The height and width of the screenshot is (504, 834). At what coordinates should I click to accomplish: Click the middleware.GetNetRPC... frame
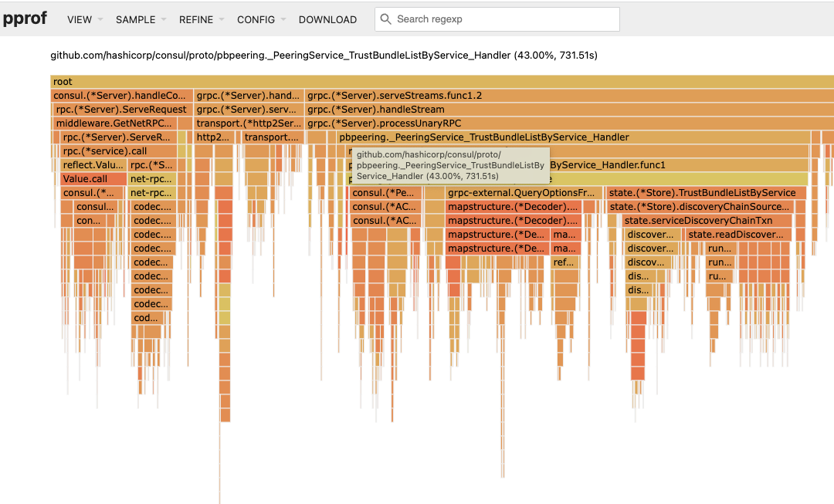tap(115, 123)
